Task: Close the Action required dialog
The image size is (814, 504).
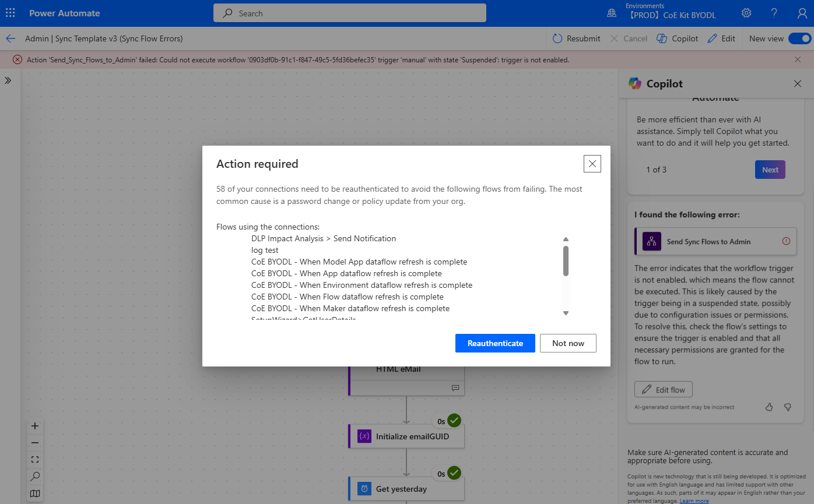Action: coord(592,164)
